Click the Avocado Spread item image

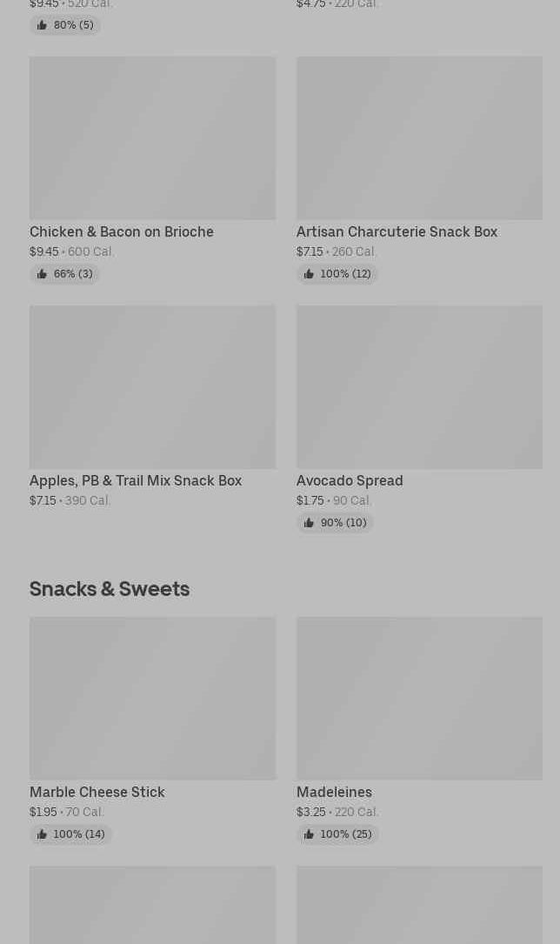(419, 387)
